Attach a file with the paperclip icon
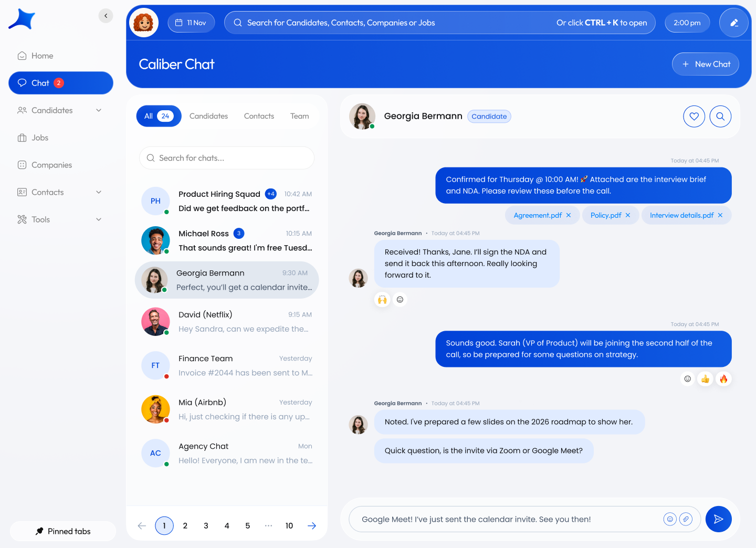The image size is (756, 548). 686,519
